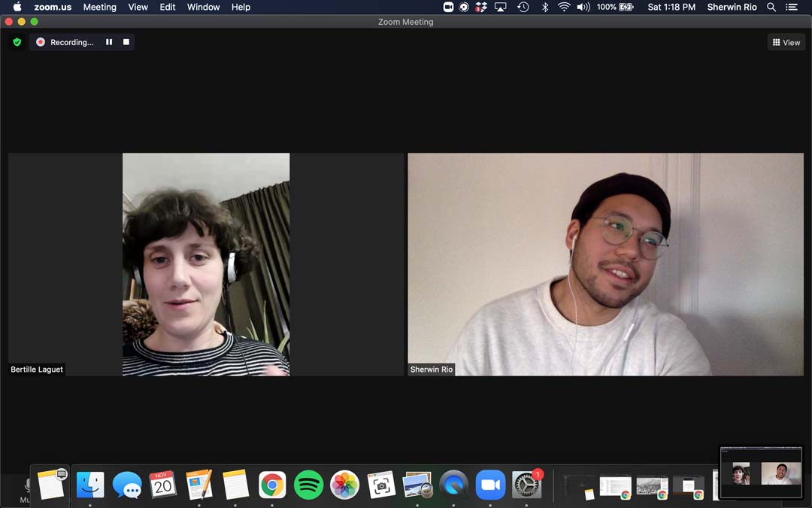Open the AirPlay display menu
Viewport: 812px width, 508px height.
tap(500, 7)
